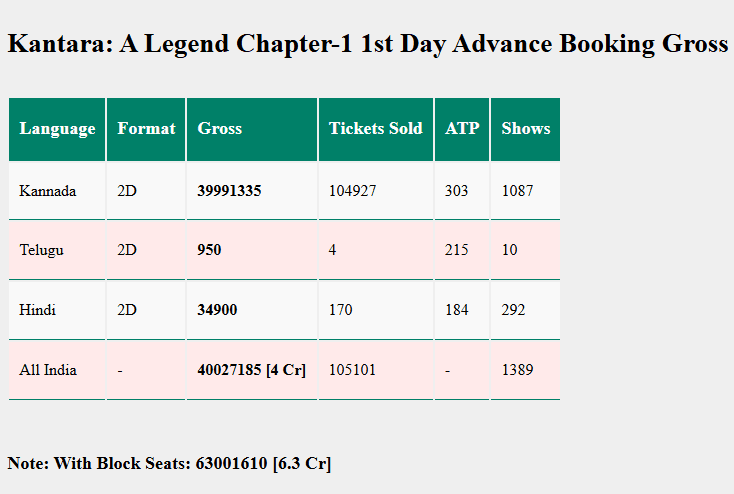Viewport: 734px width, 494px height.
Task: Click the Hindi language cell
Action: (38, 310)
